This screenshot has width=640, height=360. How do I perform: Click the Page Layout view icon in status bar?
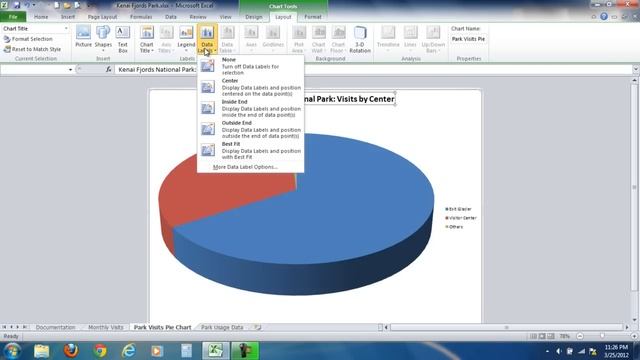(x=542, y=336)
